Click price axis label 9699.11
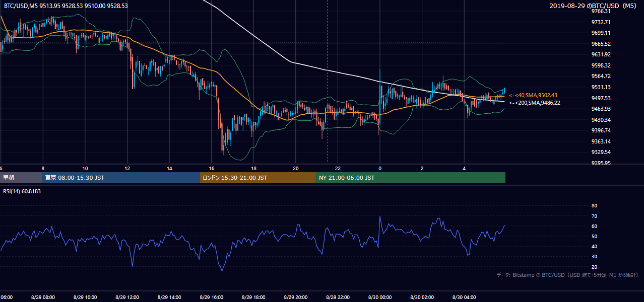 (x=601, y=33)
